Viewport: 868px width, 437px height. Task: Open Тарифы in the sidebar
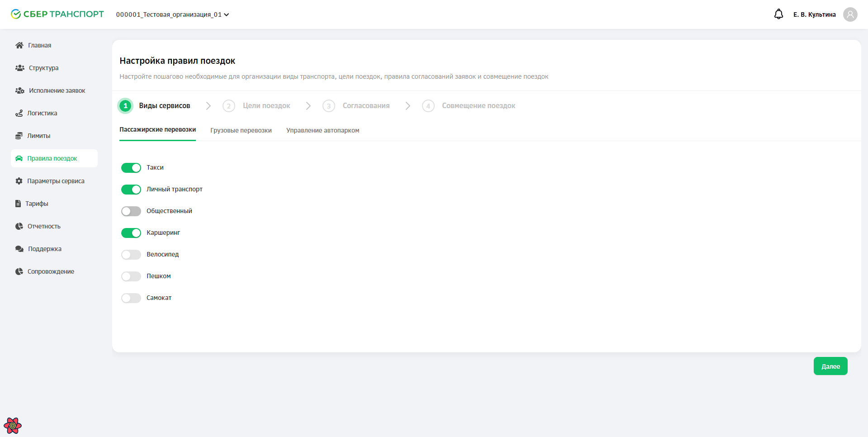point(54,204)
